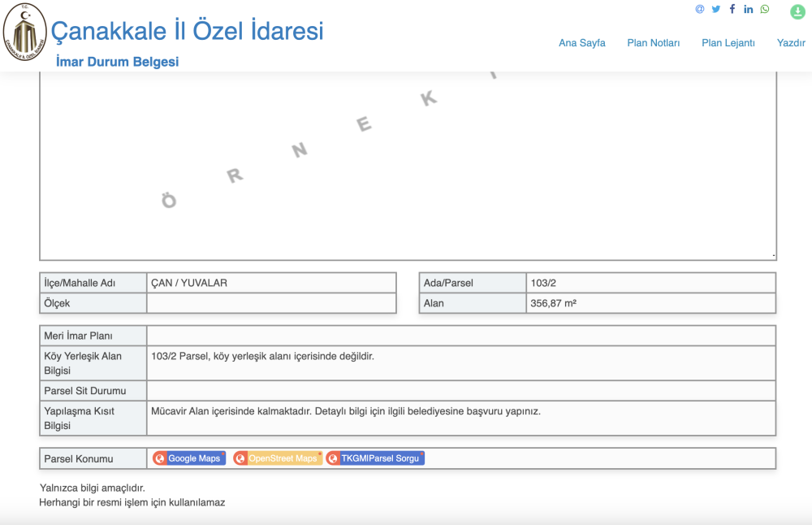Select the 103/2 Ada/Parsel value
Image resolution: width=812 pixels, height=525 pixels.
(543, 283)
